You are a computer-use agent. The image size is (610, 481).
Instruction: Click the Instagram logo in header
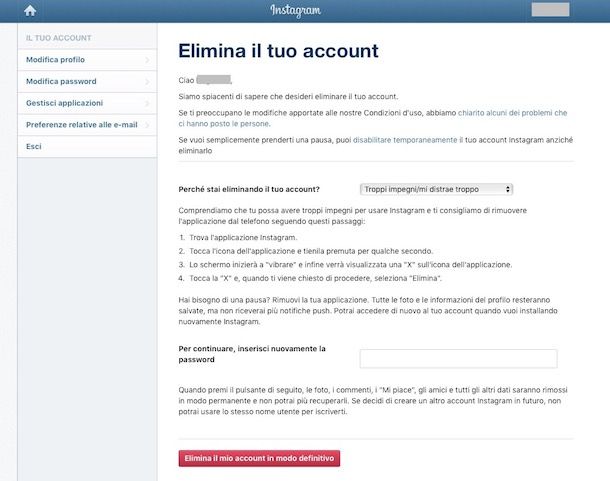tap(296, 11)
